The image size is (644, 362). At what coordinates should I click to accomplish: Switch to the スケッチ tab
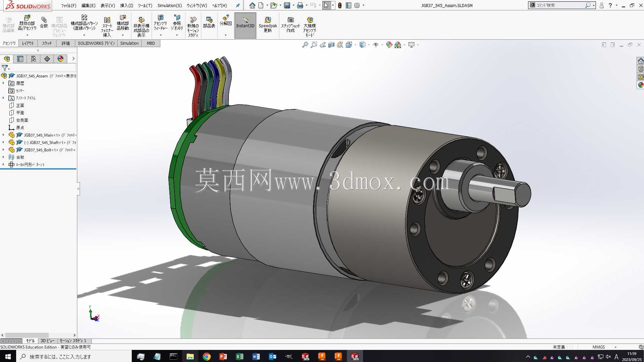point(47,43)
